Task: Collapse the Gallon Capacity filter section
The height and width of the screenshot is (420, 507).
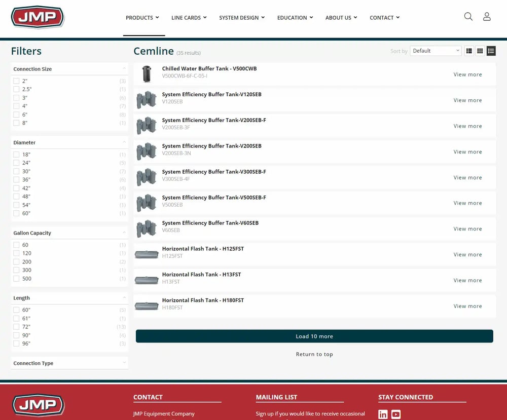Action: click(69, 233)
